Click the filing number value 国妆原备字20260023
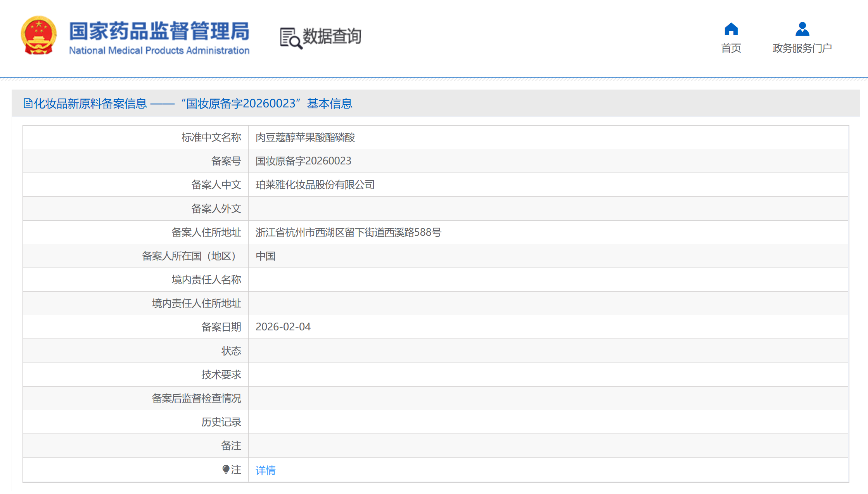 tap(303, 161)
